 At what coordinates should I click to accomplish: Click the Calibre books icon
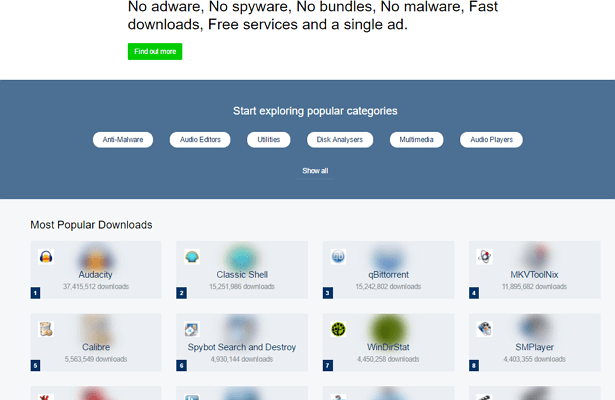pyautogui.click(x=46, y=329)
